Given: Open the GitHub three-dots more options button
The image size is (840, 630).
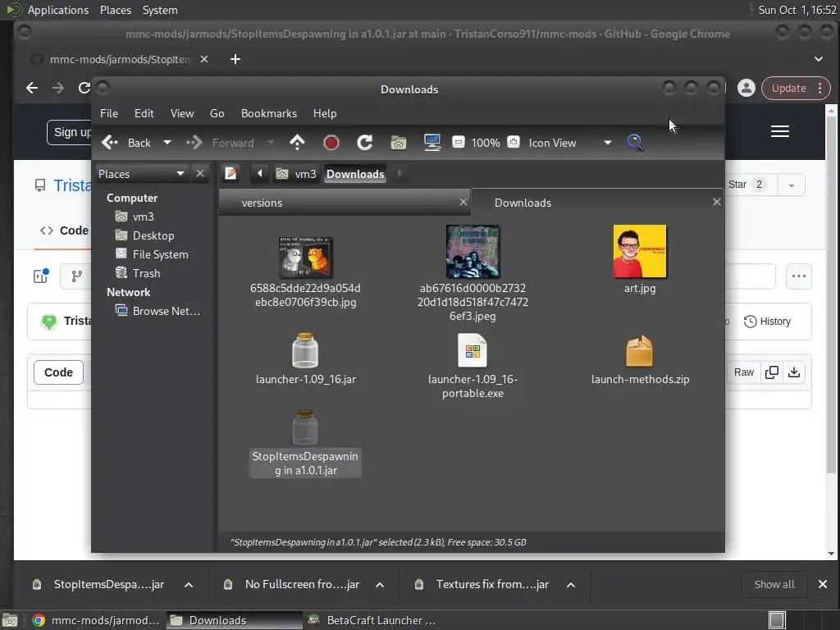Looking at the screenshot, I should (799, 276).
